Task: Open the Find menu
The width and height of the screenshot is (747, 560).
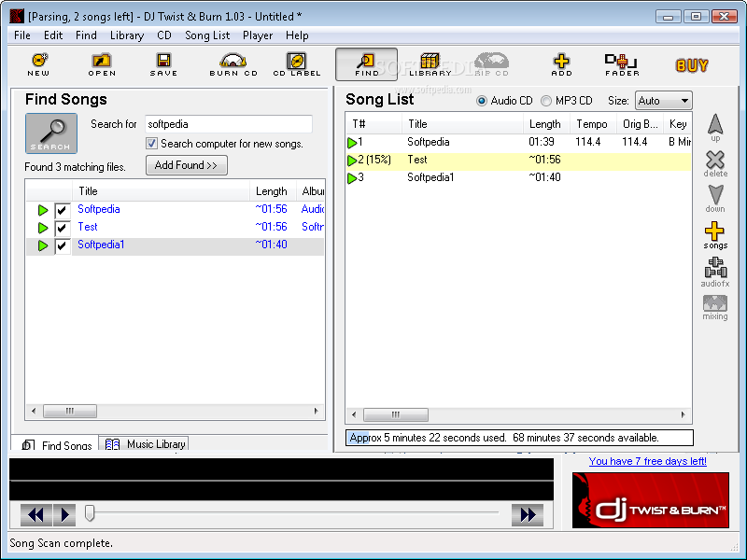Action: 86,35
